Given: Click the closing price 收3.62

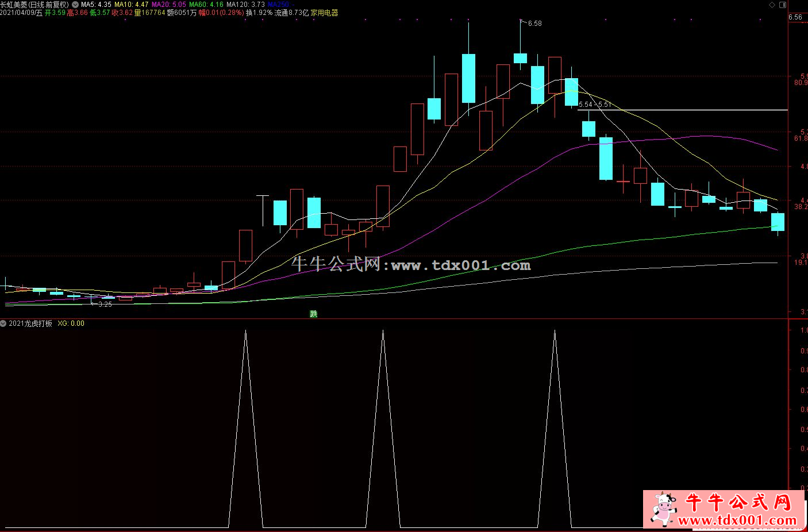Looking at the screenshot, I should point(122,13).
